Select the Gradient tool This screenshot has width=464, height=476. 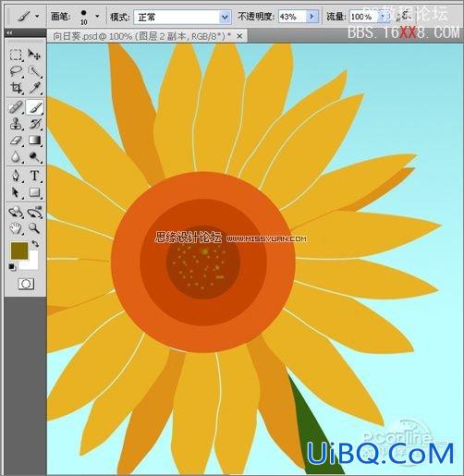coord(34,140)
